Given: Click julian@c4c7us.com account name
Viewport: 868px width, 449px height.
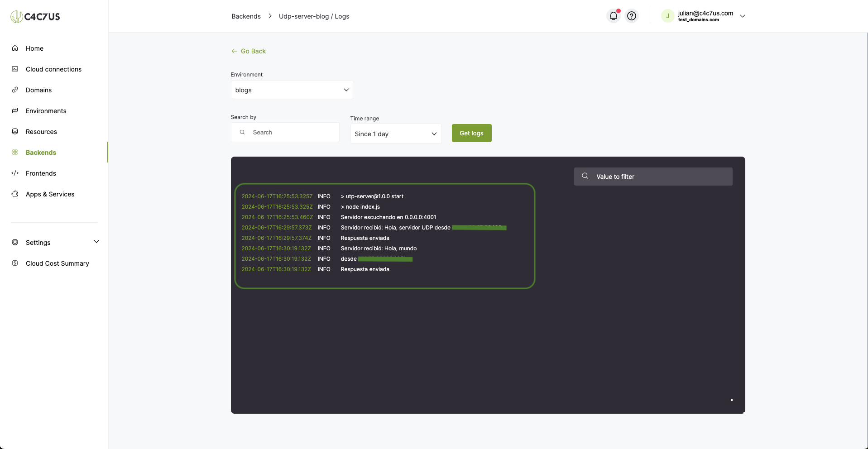Looking at the screenshot, I should [x=705, y=13].
